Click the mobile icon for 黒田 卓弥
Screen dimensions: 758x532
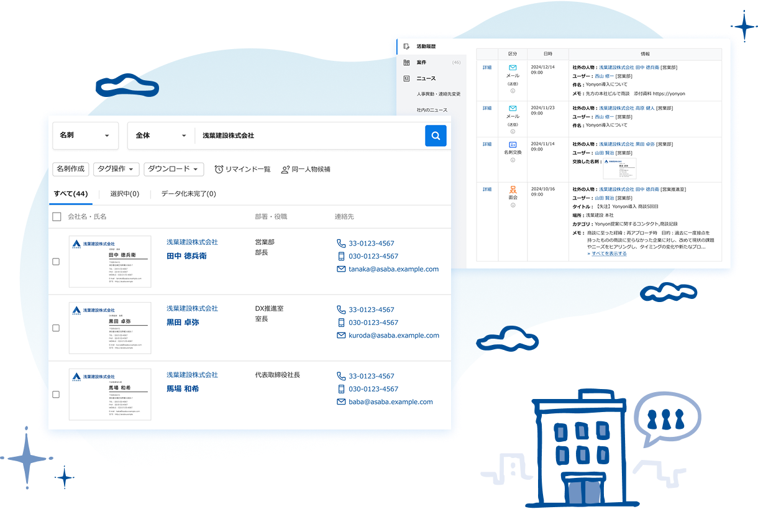(x=340, y=323)
